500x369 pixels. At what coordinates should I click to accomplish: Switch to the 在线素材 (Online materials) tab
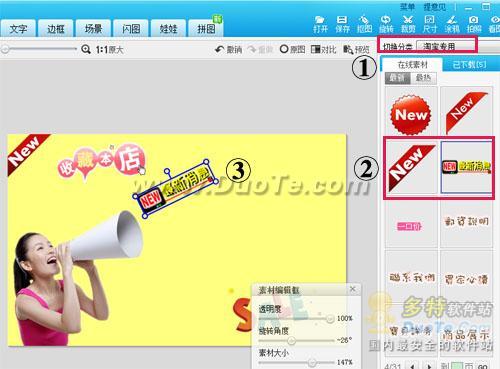click(412, 64)
